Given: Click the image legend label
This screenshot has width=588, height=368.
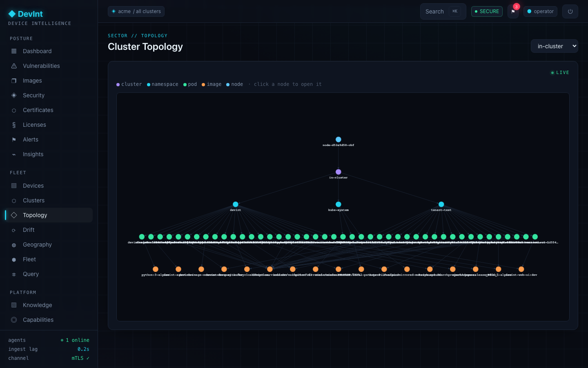Looking at the screenshot, I should coord(214,84).
